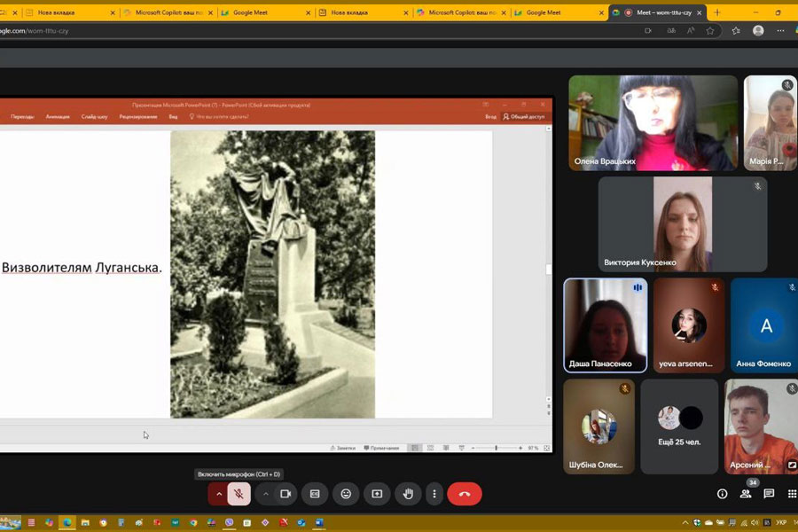Open the 'Ещё 25 чел.' participants tile

pos(679,426)
